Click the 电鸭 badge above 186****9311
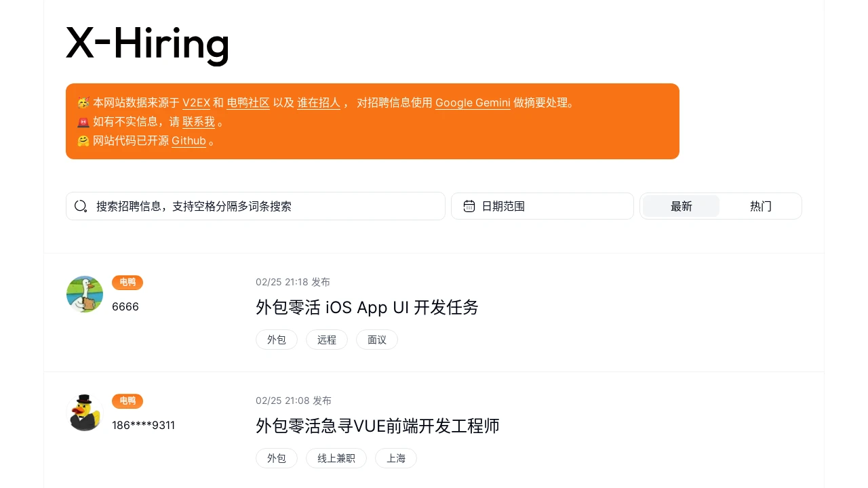This screenshot has height=488, width=868. click(127, 401)
